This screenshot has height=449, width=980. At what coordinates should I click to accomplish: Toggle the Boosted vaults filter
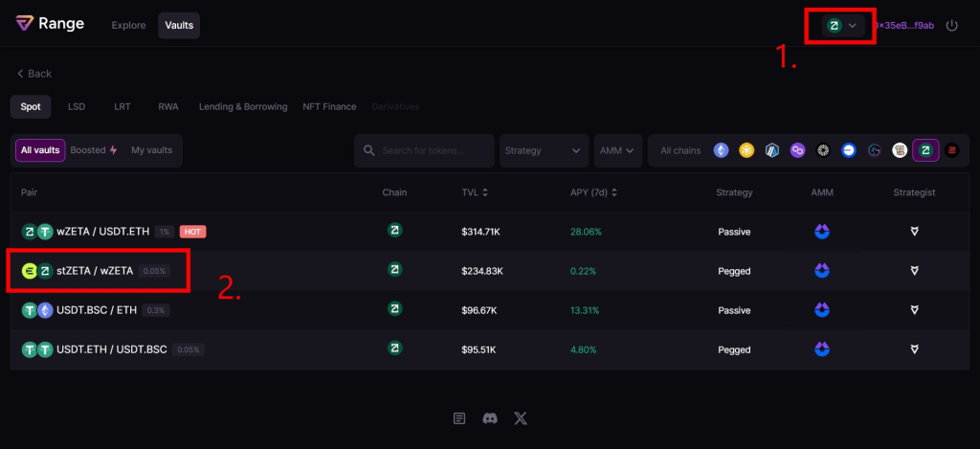click(x=94, y=150)
